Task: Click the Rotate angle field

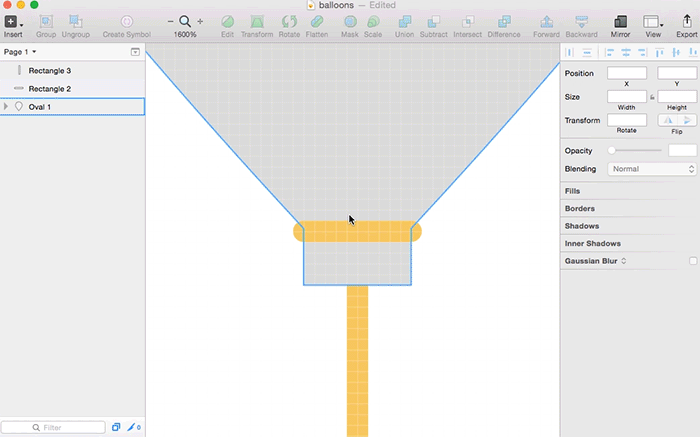Action: click(627, 120)
